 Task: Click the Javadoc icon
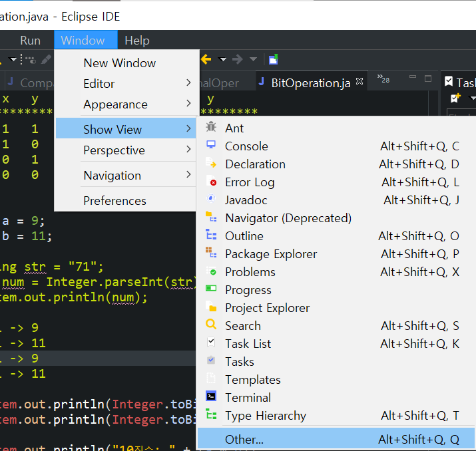pyautogui.click(x=211, y=199)
